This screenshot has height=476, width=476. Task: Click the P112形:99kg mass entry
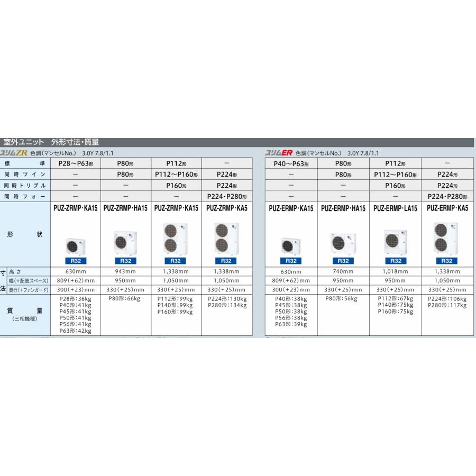click(x=175, y=299)
